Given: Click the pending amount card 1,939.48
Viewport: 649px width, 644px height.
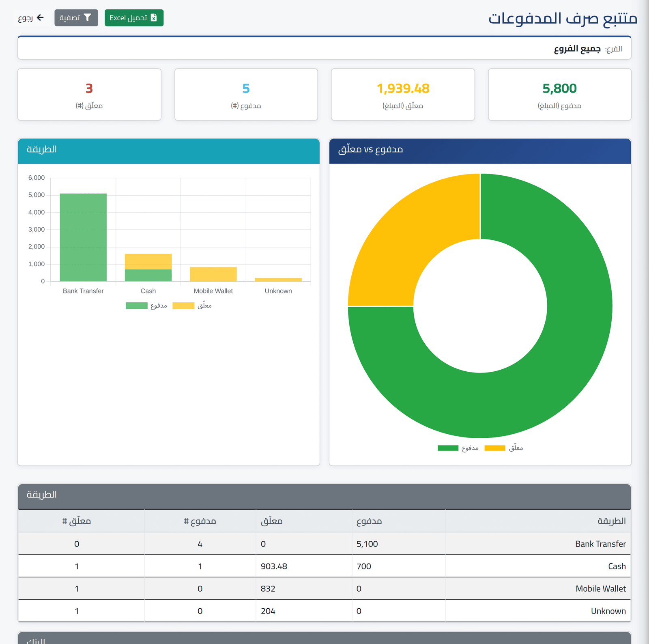Looking at the screenshot, I should (403, 95).
